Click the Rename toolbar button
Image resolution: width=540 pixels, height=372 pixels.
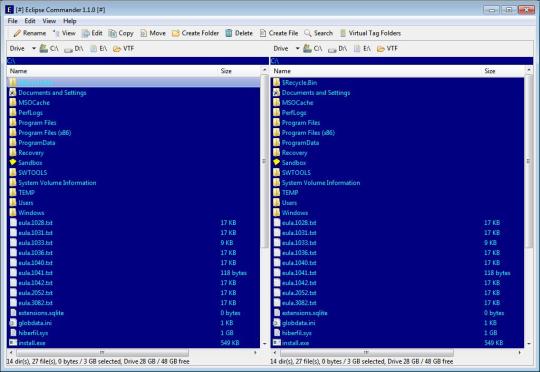click(30, 33)
